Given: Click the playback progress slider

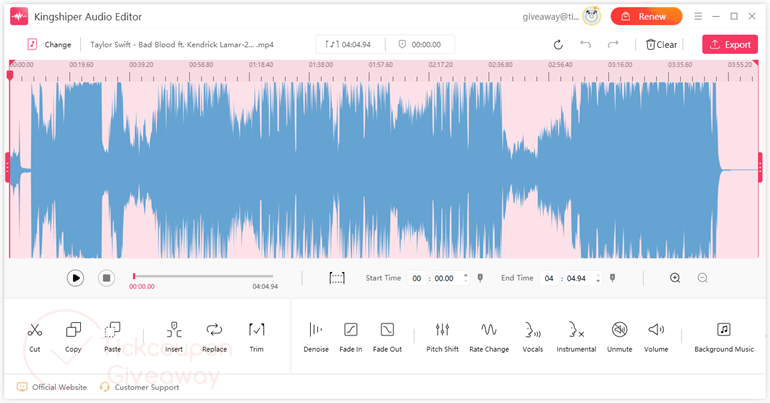Looking at the screenshot, I should (202, 276).
